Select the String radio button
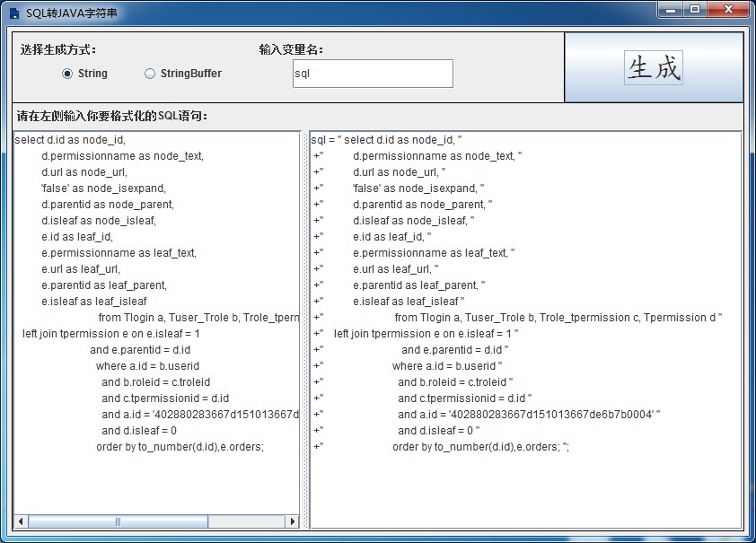 (85, 74)
